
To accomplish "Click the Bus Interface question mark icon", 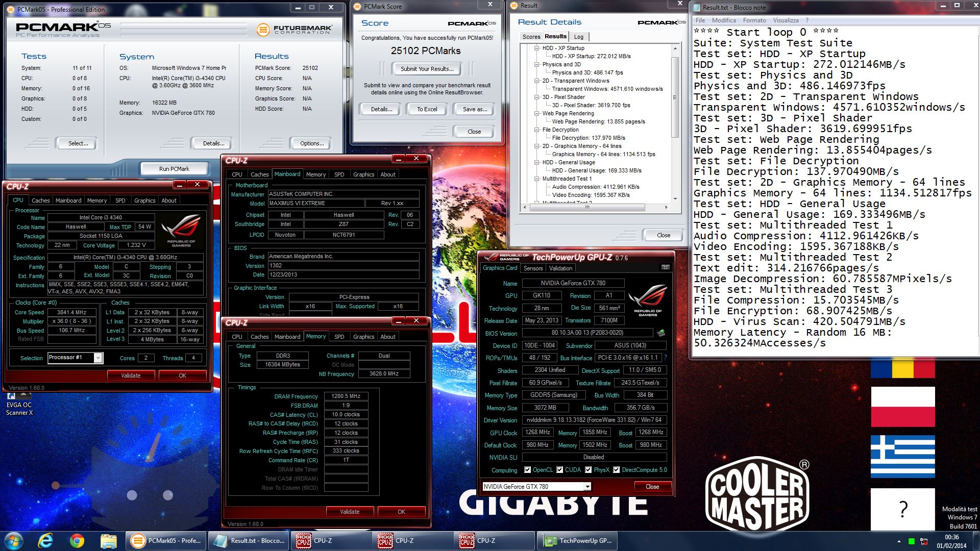I will coord(666,358).
